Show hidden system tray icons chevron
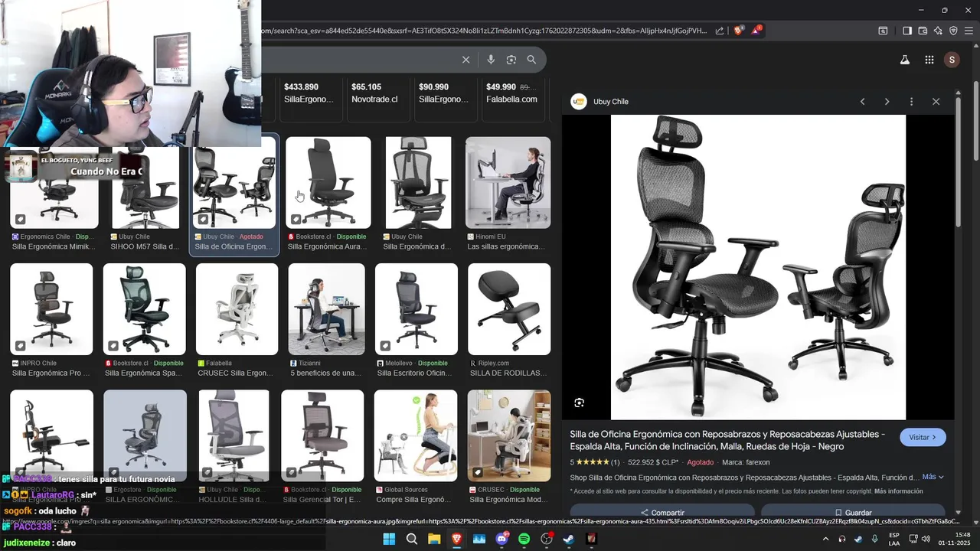 (x=825, y=539)
